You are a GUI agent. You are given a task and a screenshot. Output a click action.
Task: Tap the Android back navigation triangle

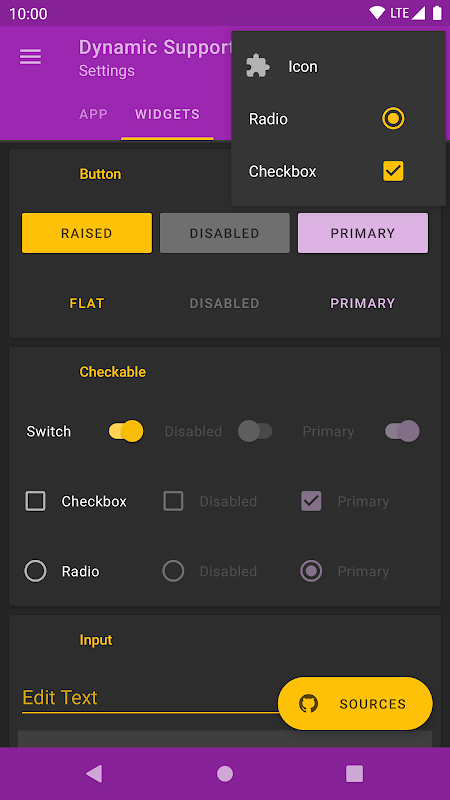click(x=94, y=773)
